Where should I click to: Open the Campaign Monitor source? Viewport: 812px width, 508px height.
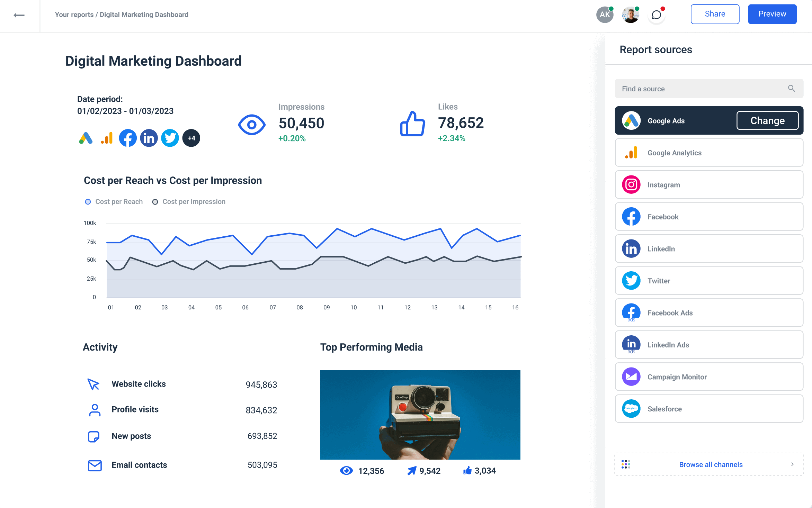[631, 377]
